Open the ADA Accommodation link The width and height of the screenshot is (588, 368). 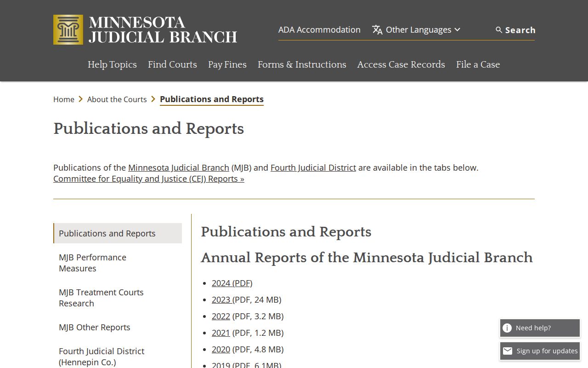pos(319,29)
